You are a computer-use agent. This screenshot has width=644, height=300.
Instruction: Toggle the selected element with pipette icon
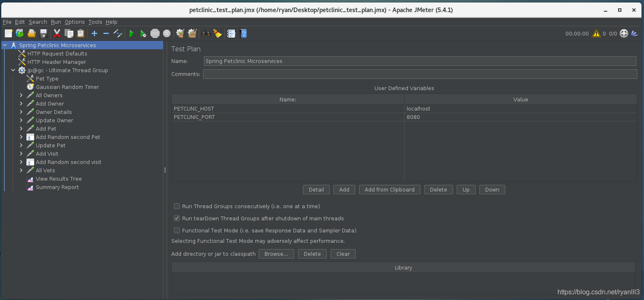coord(118,33)
